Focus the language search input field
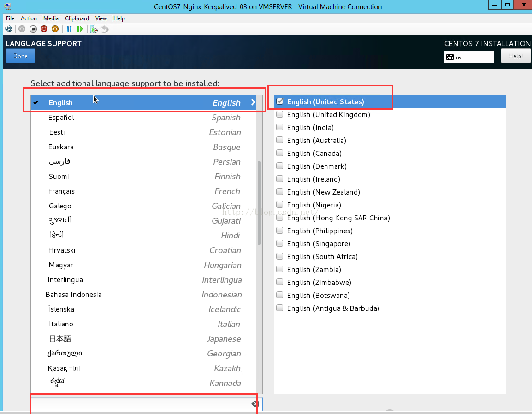This screenshot has width=532, height=414. pyautogui.click(x=147, y=404)
